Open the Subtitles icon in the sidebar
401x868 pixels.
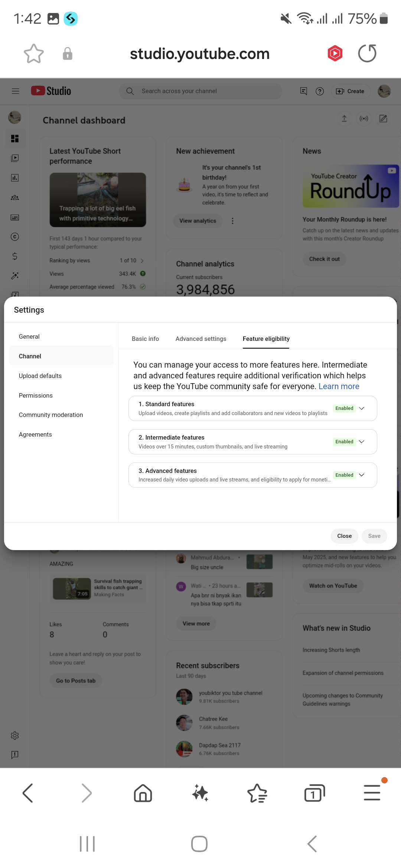point(15,217)
